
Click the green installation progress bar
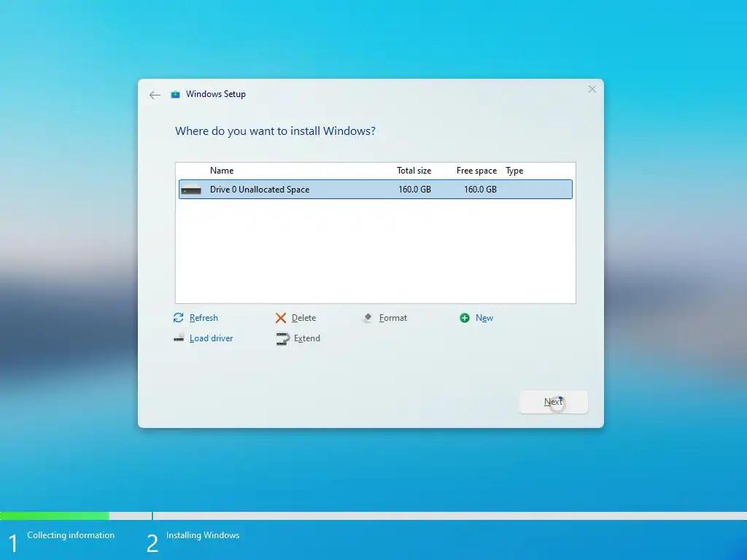coord(55,516)
